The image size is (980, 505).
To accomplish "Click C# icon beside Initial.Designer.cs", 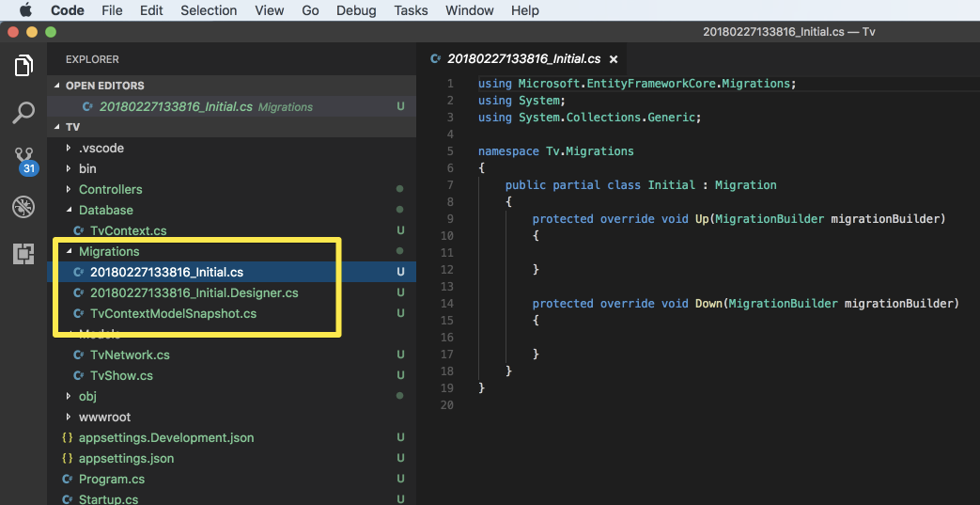I will [x=79, y=292].
